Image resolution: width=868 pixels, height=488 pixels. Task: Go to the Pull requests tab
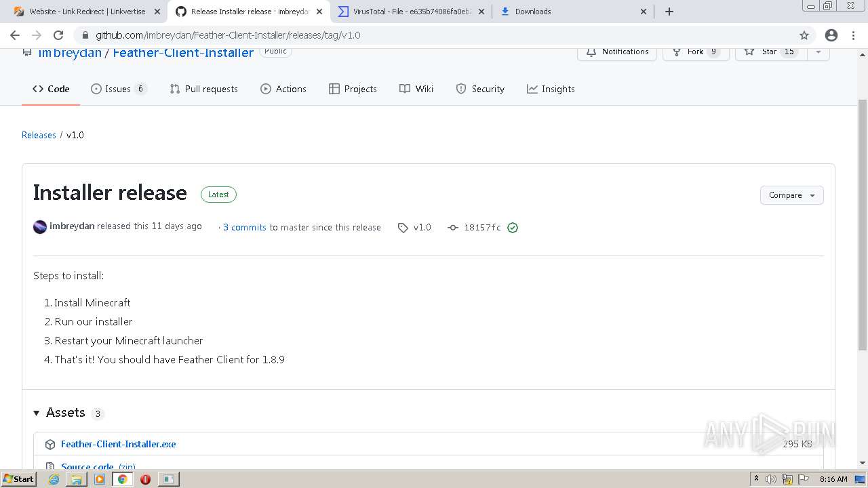[x=203, y=89]
